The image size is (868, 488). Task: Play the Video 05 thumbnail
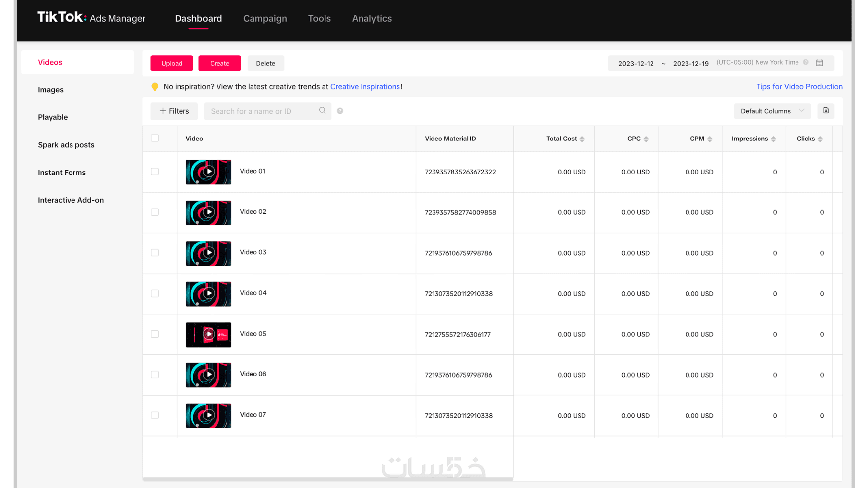click(209, 334)
